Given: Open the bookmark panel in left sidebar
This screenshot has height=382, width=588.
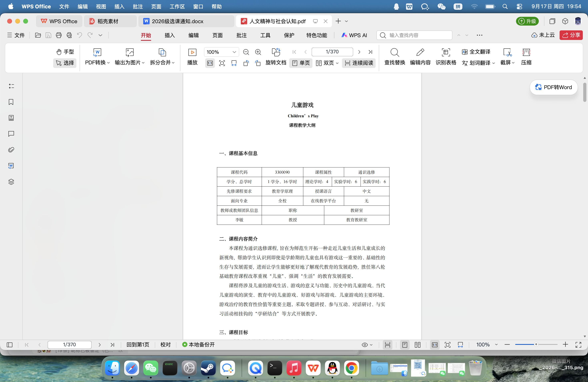Looking at the screenshot, I should click(11, 102).
